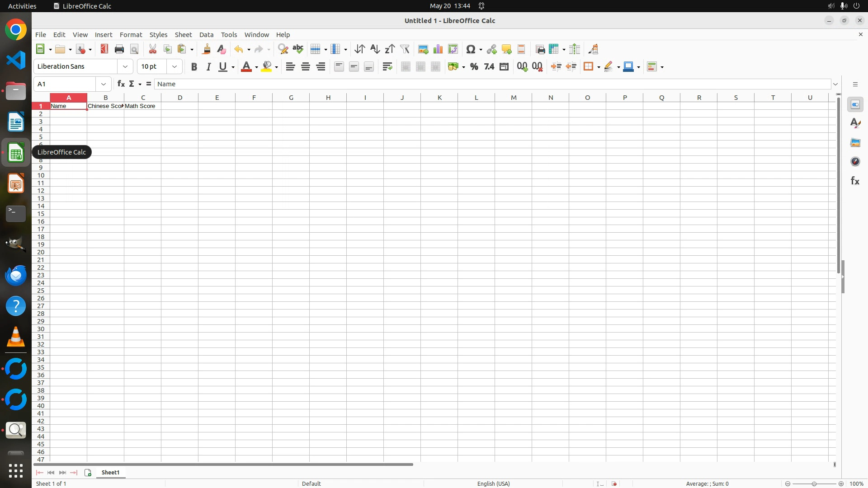The width and height of the screenshot is (868, 488).
Task: Click Sort Ascending icon
Action: point(375,49)
